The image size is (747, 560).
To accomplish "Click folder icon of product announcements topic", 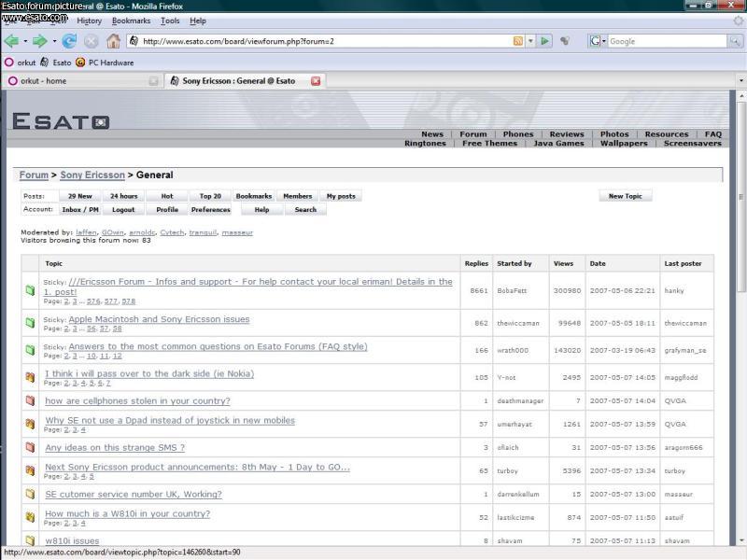I will pyautogui.click(x=30, y=470).
